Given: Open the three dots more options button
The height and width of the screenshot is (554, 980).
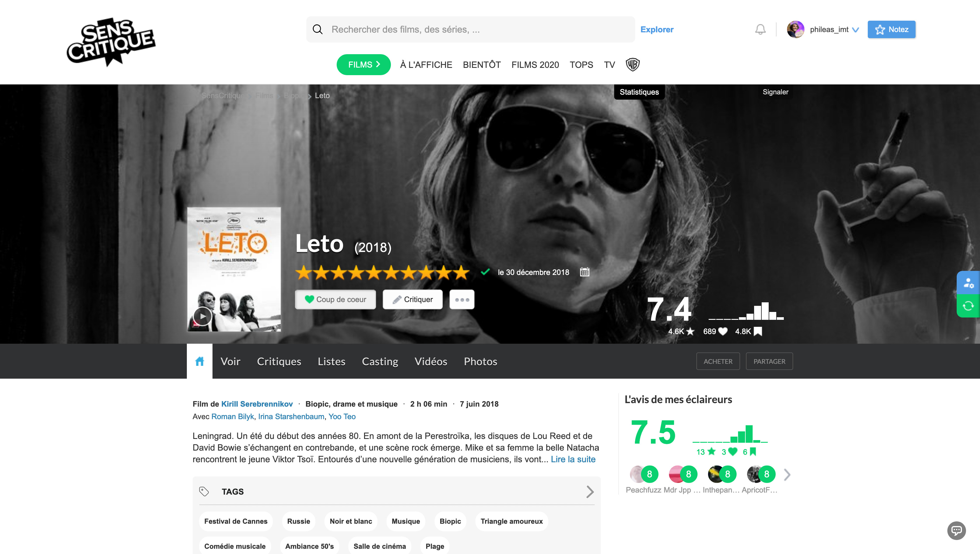Looking at the screenshot, I should click(462, 299).
